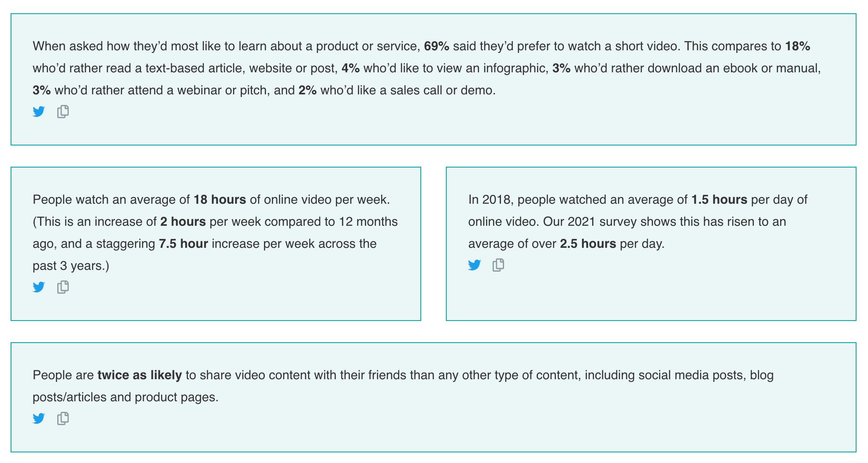Tweet the twice as likely sharing stat
Image resolution: width=868 pixels, height=463 pixels.
point(39,418)
